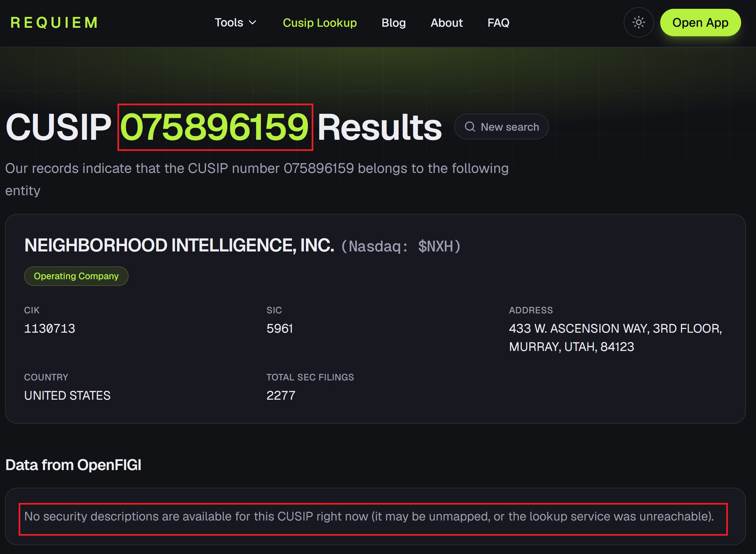756x554 pixels.
Task: Select total SEC filings value 2277
Action: click(281, 396)
